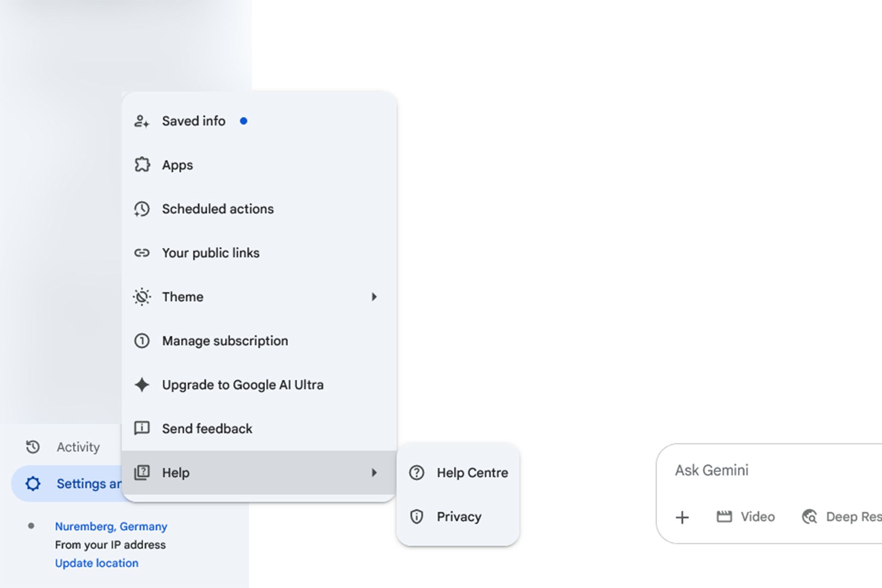Open the Theme menu entry
The height and width of the screenshot is (588, 882).
(x=183, y=297)
